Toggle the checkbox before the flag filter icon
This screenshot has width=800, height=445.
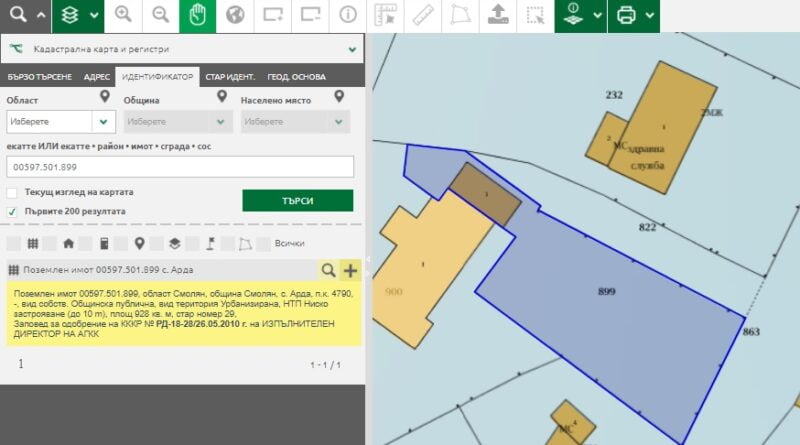coord(192,243)
